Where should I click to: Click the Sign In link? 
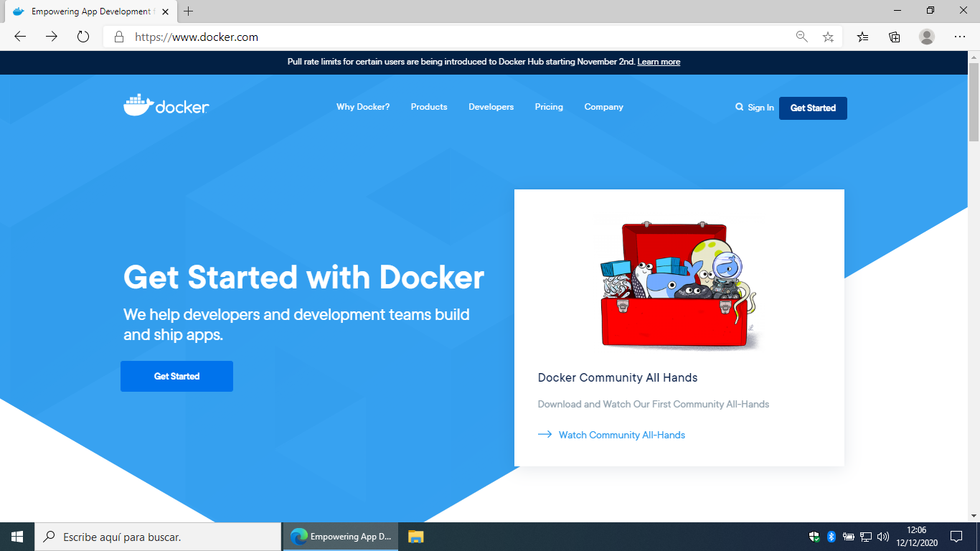click(x=760, y=108)
